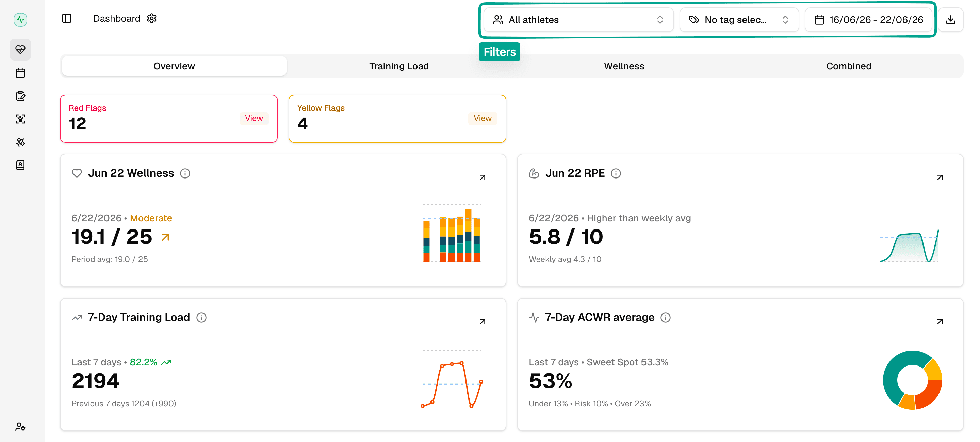Viewport: 980px width, 442px height.
Task: Expand the No tag selected dropdown
Action: (739, 20)
